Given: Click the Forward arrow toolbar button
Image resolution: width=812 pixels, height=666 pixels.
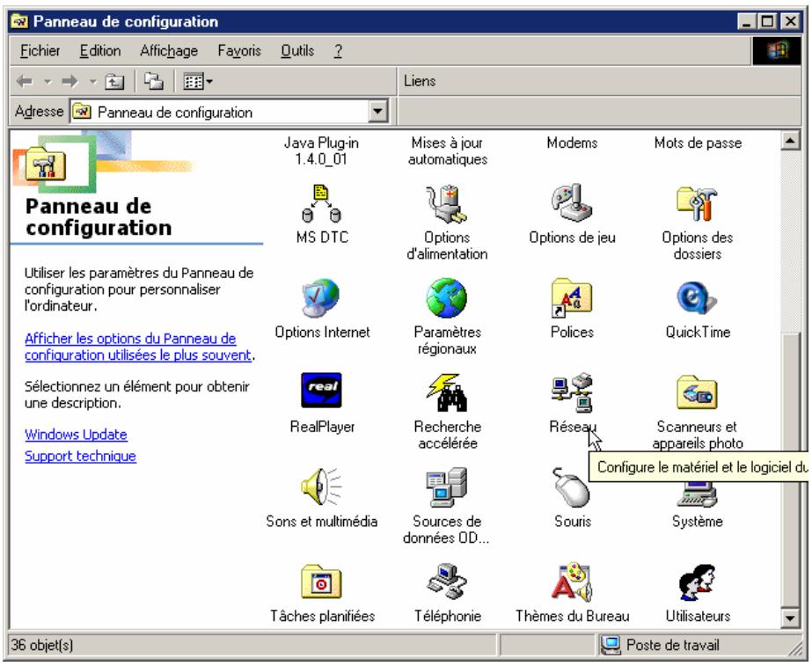Looking at the screenshot, I should click(69, 81).
